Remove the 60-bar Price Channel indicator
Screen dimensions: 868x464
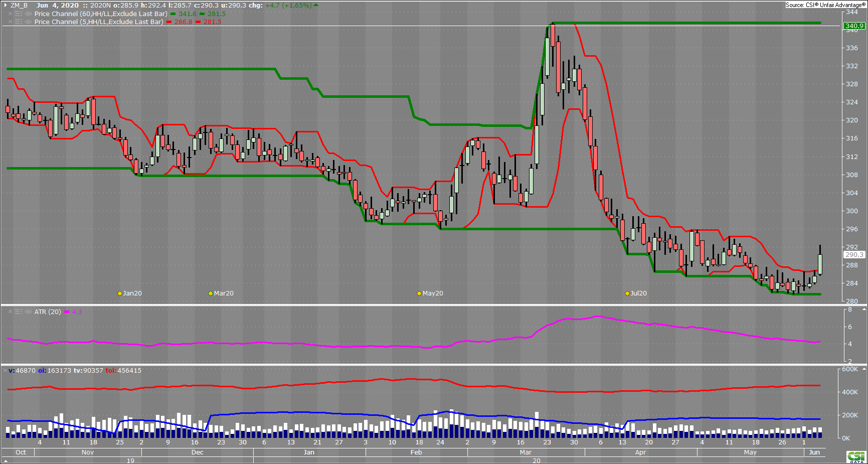(x=10, y=14)
